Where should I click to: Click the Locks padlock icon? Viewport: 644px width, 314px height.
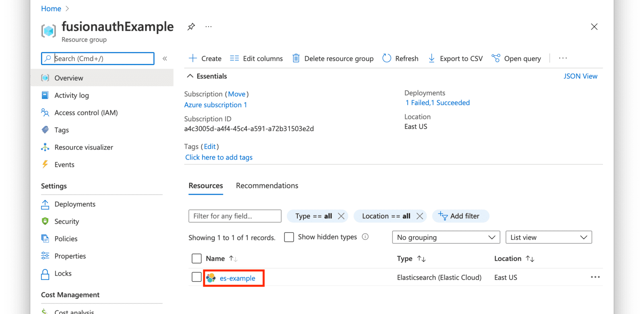coord(45,274)
